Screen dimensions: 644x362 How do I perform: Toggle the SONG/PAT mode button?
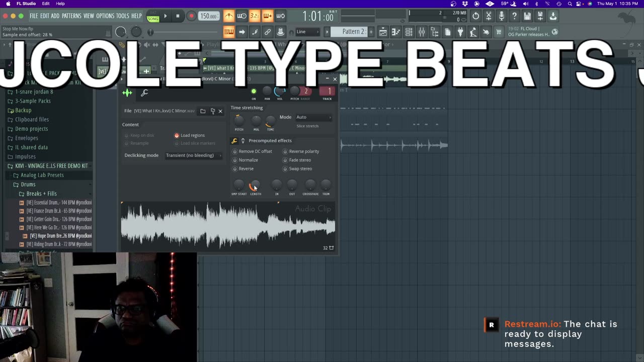click(x=153, y=17)
